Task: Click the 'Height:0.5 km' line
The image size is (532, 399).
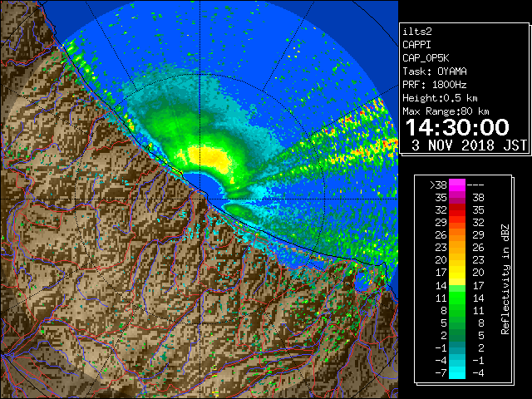Action: [440, 98]
